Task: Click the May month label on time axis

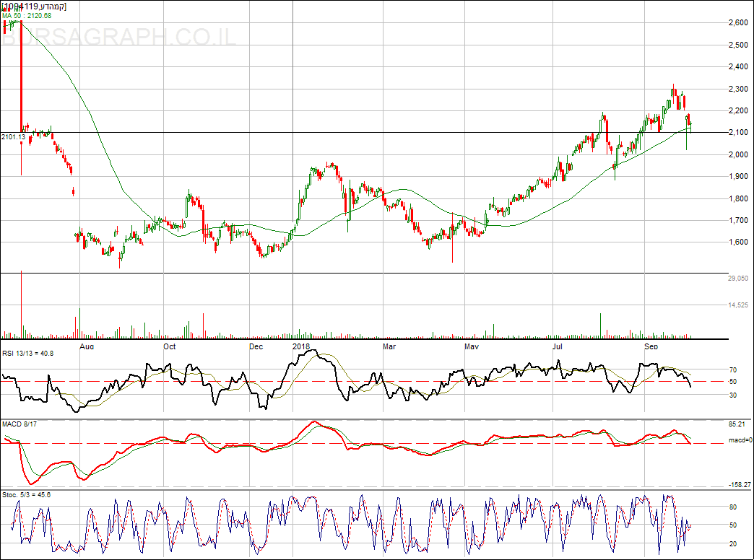Action: tap(472, 346)
